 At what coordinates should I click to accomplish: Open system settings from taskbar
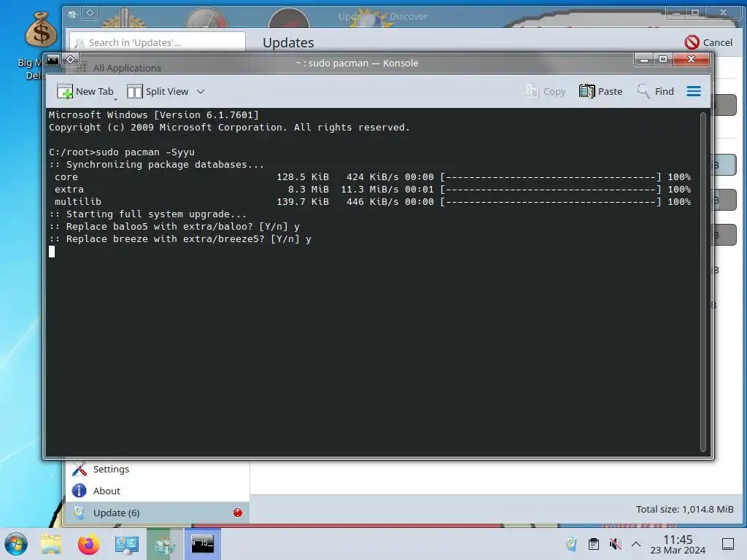127,544
